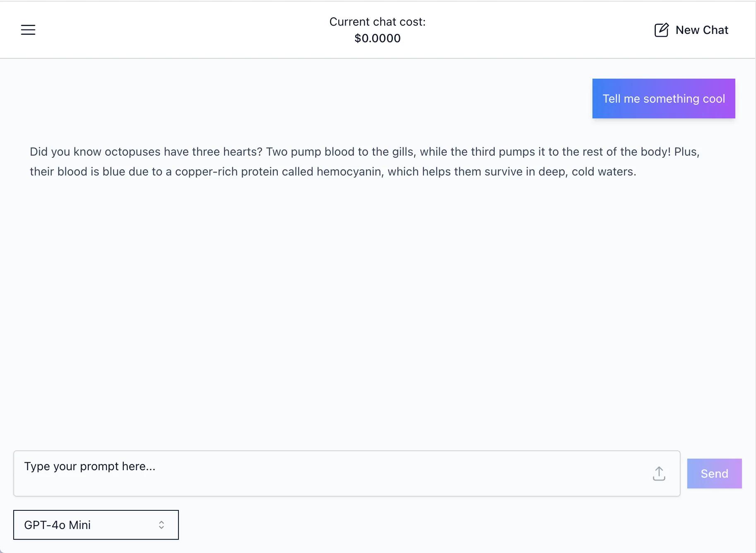Viewport: 756px width, 553px height.
Task: Expand the GPT-4o Mini model dropdown
Action: click(96, 525)
